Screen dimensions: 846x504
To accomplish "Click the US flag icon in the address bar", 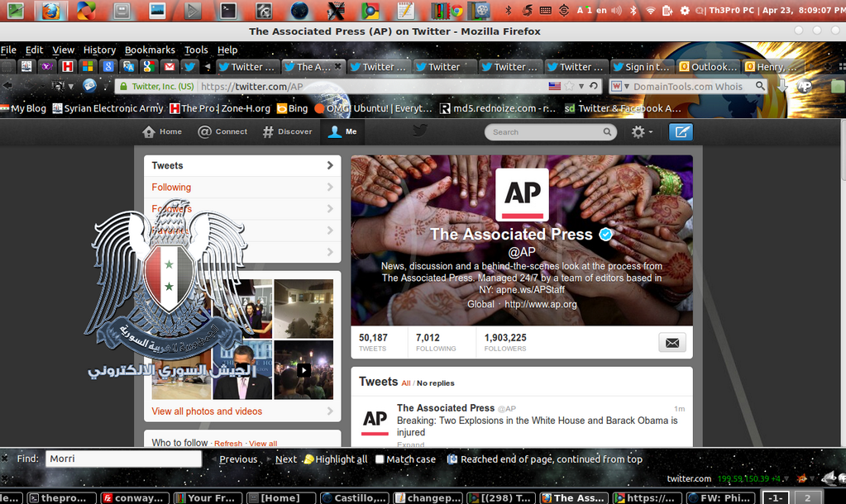I will pyautogui.click(x=554, y=86).
